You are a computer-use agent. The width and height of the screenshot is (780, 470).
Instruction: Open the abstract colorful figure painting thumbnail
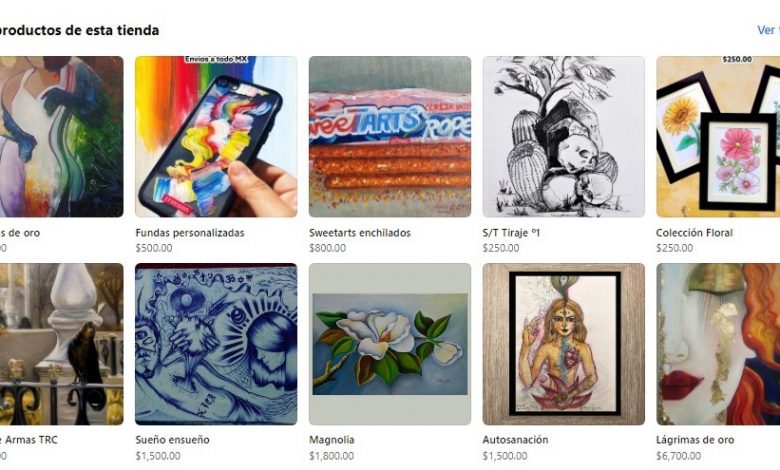click(x=61, y=137)
